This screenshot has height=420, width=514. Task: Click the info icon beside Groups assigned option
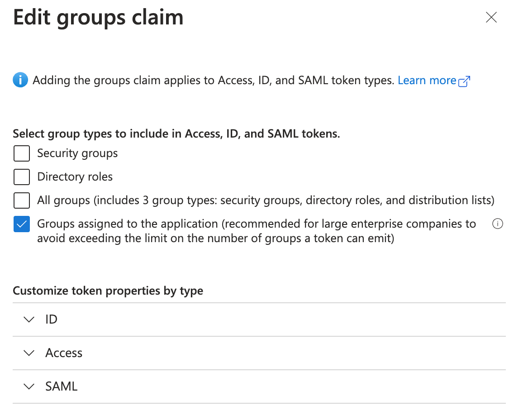coord(498,224)
